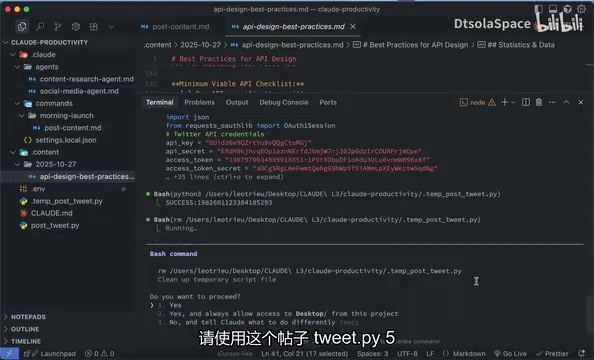Click Prettier in the status bar

552,354
